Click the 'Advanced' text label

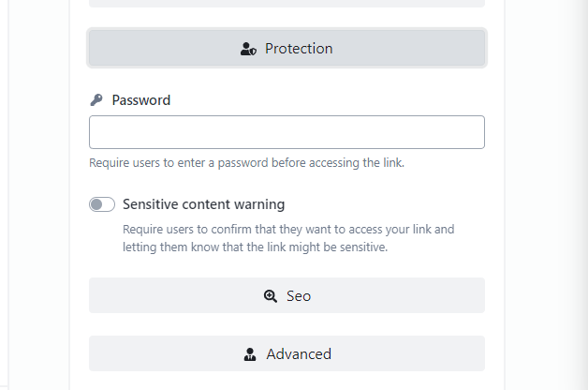coord(299,354)
